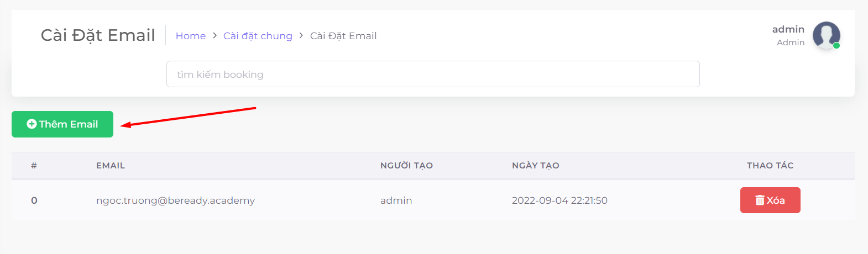Screen dimensions: 868x254
Task: Click the plus icon on Thêm Email
Action: point(32,124)
